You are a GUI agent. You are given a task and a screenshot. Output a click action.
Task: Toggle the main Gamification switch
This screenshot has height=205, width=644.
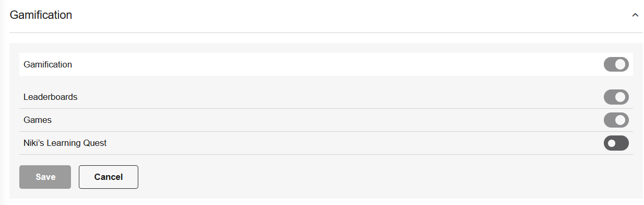click(x=616, y=64)
